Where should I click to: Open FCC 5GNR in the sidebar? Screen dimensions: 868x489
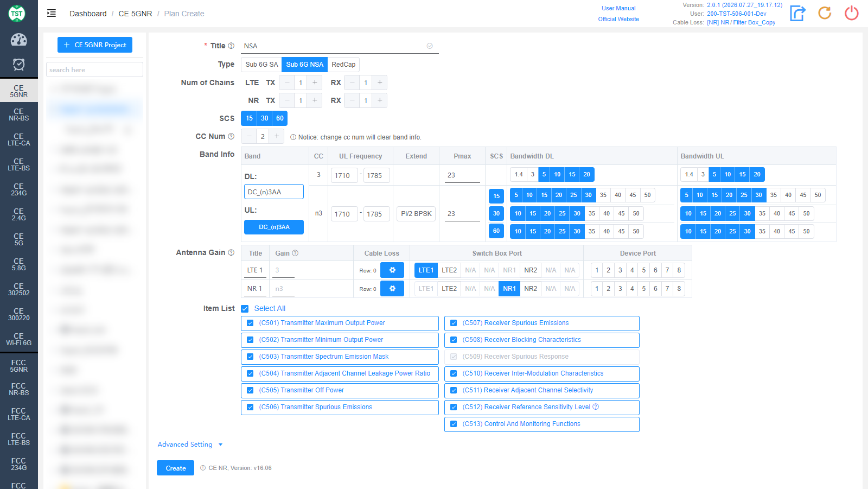(x=18, y=366)
